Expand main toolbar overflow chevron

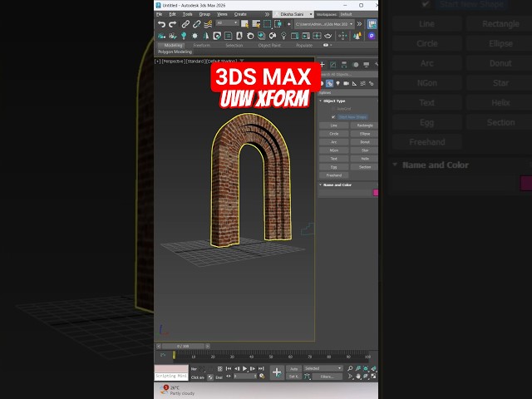[x=359, y=24]
